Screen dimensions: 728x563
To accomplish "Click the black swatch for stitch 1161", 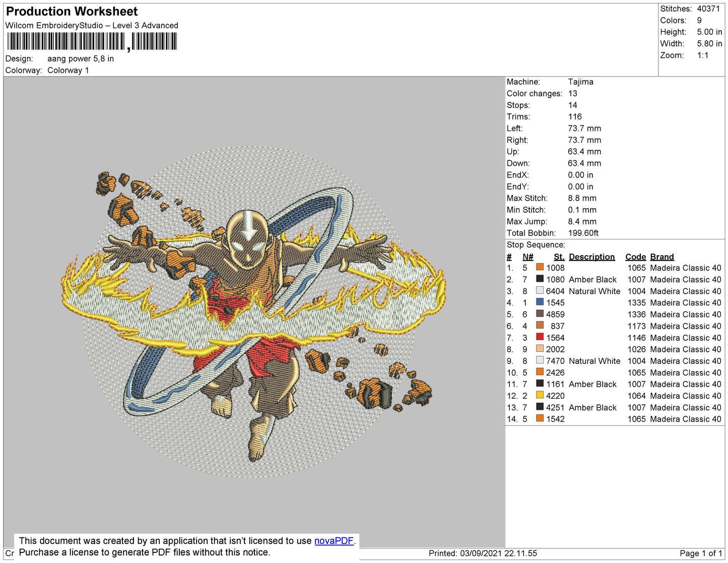I will [x=540, y=384].
